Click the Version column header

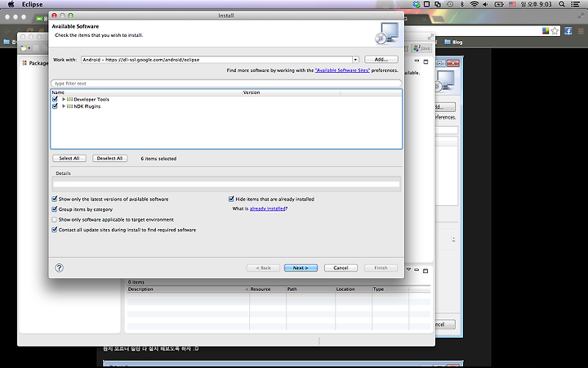292,92
